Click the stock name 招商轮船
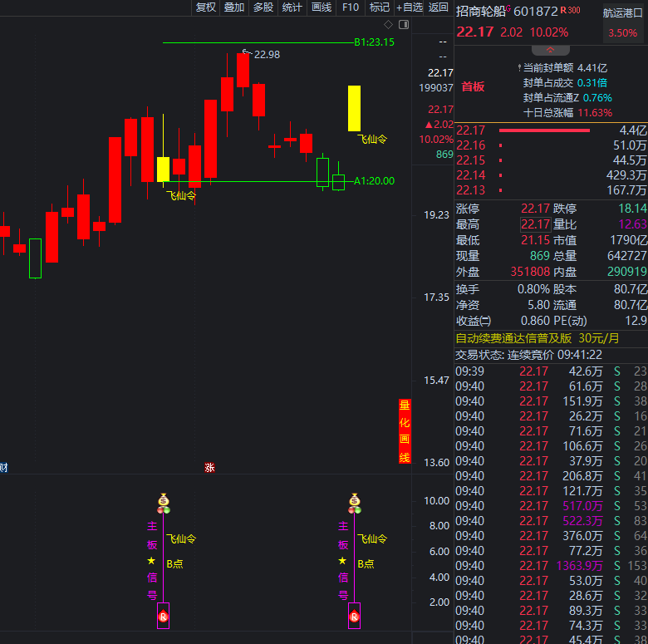This screenshot has width=648, height=644. (x=481, y=12)
